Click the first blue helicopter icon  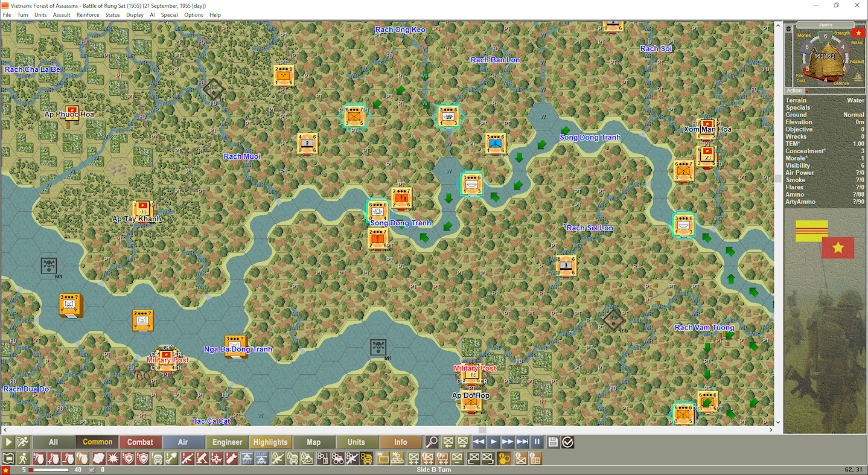click(247, 459)
